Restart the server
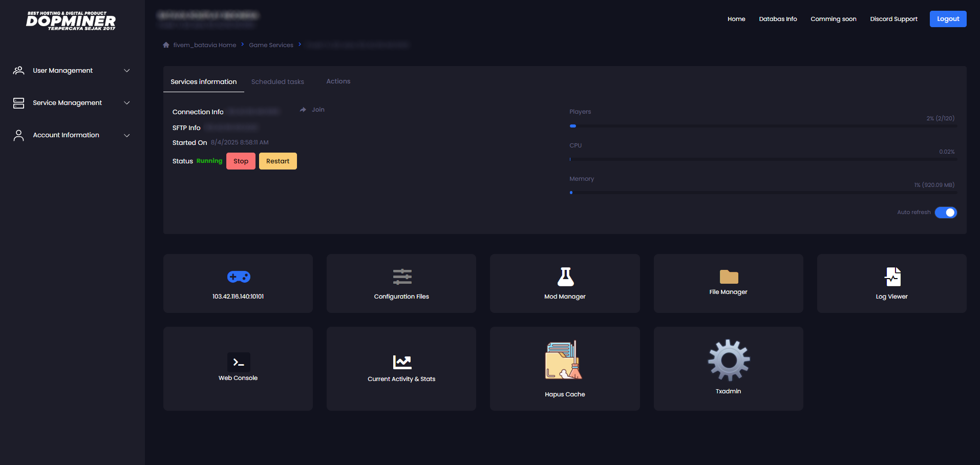This screenshot has height=465, width=980. 278,161
